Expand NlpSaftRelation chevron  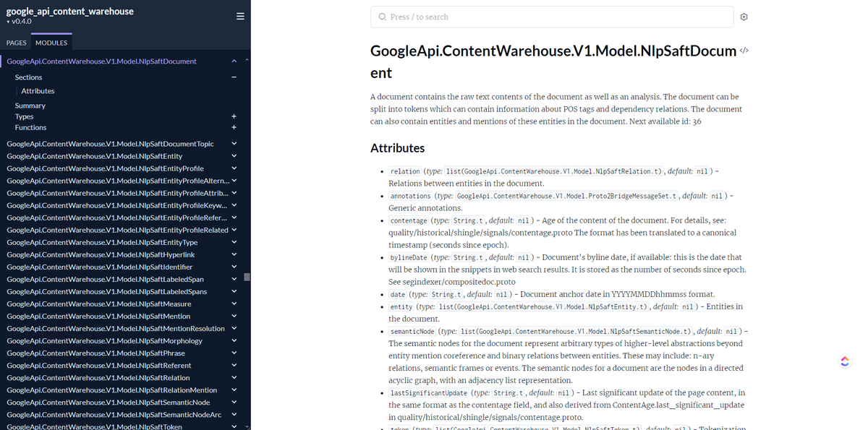click(x=234, y=377)
